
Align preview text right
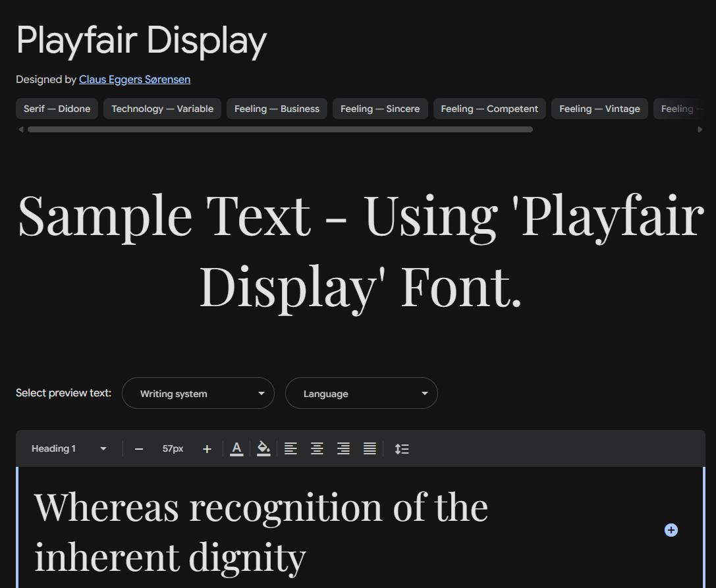click(343, 449)
